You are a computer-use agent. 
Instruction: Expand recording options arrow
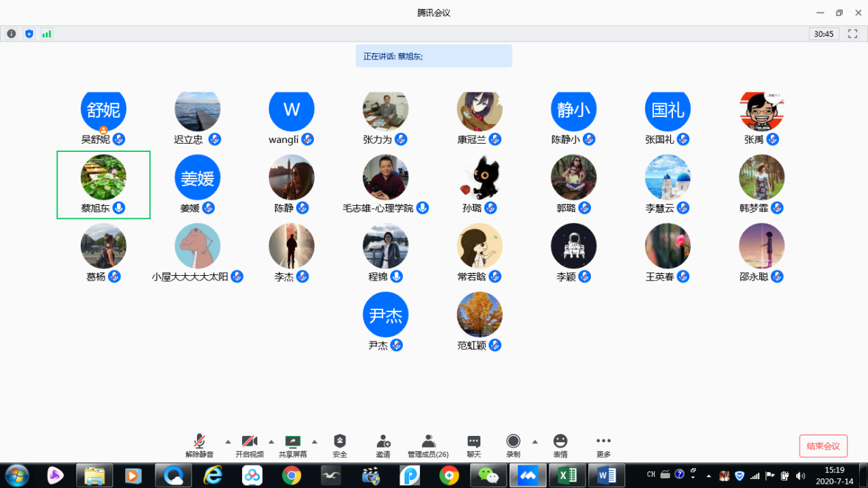(x=535, y=441)
